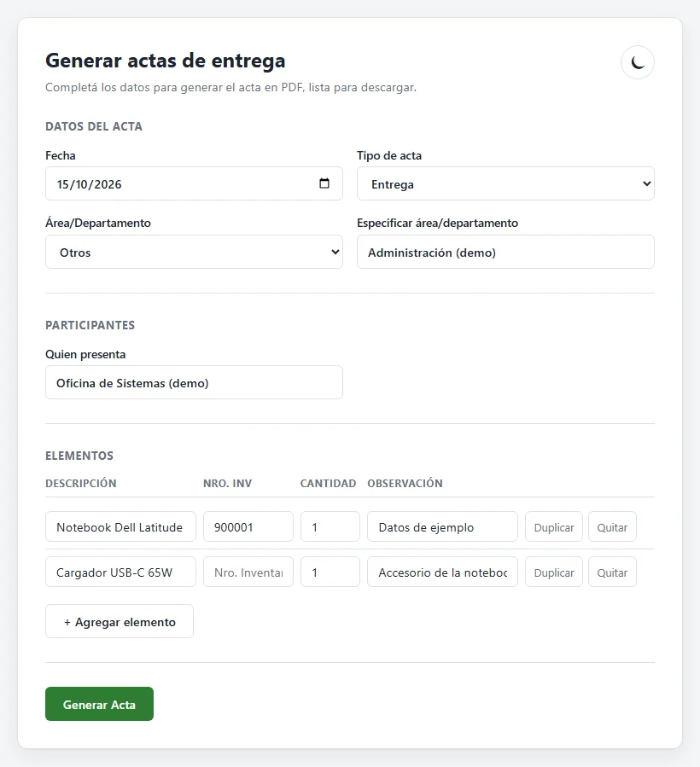
Task: Edit description Cargador USB-C 65W
Action: pos(120,572)
